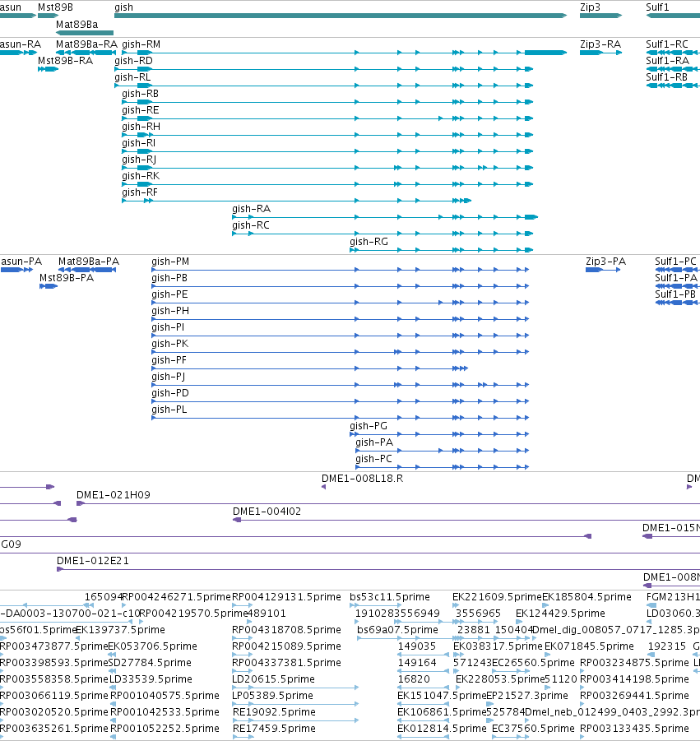Click the Sulf1-PB protein label
This screenshot has height=741, width=700.
coord(675,294)
